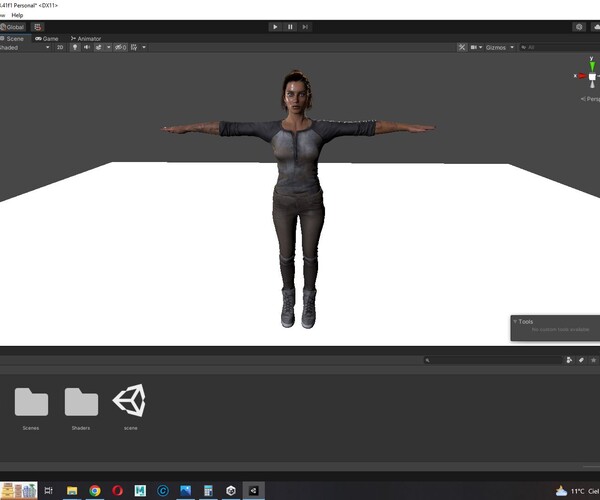This screenshot has width=600, height=500.
Task: Toggle the Gizmos button
Action: (496, 47)
